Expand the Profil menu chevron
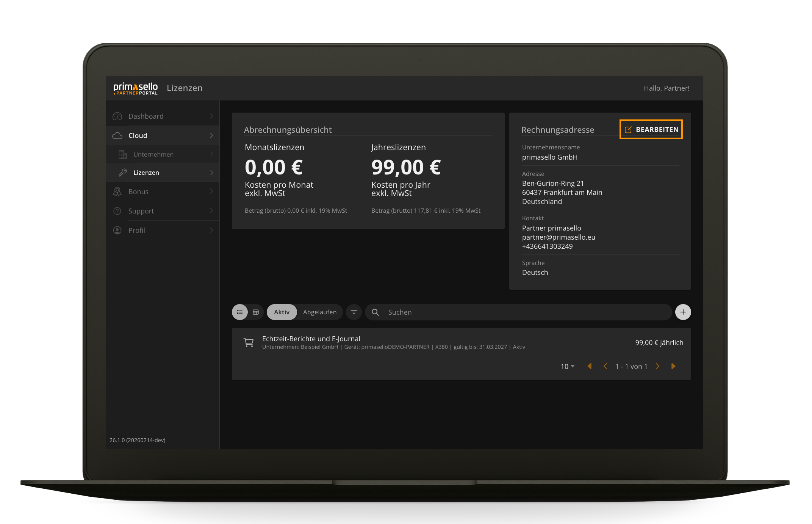The width and height of the screenshot is (812, 524). (x=211, y=230)
